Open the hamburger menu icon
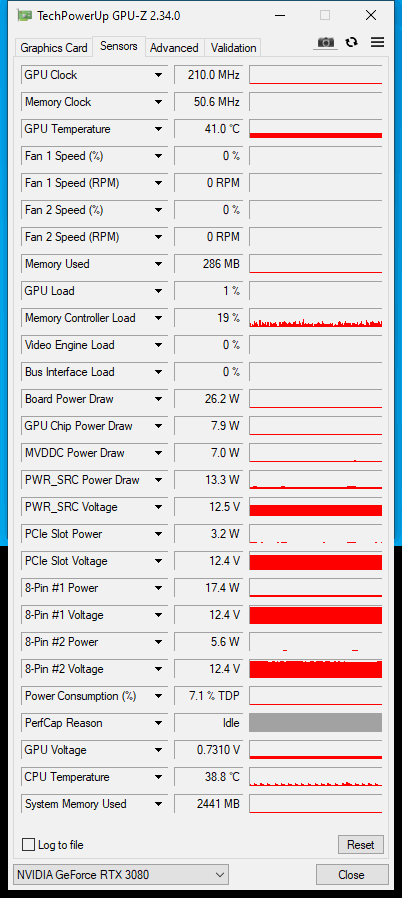The height and width of the screenshot is (898, 402). pos(377,42)
